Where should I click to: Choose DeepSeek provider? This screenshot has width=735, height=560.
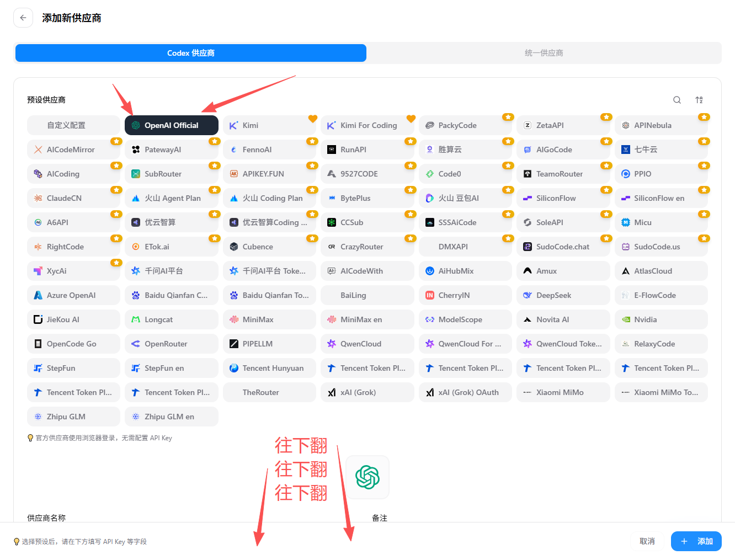pos(563,295)
